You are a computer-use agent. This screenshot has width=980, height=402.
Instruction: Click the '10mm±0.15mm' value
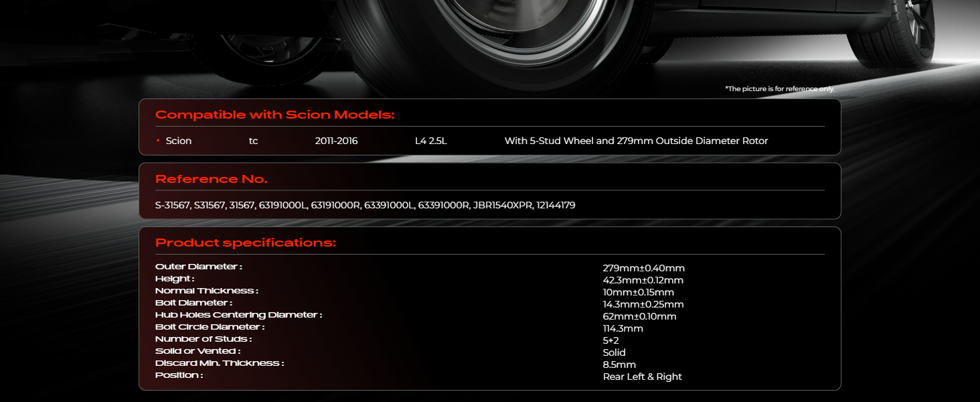639,292
